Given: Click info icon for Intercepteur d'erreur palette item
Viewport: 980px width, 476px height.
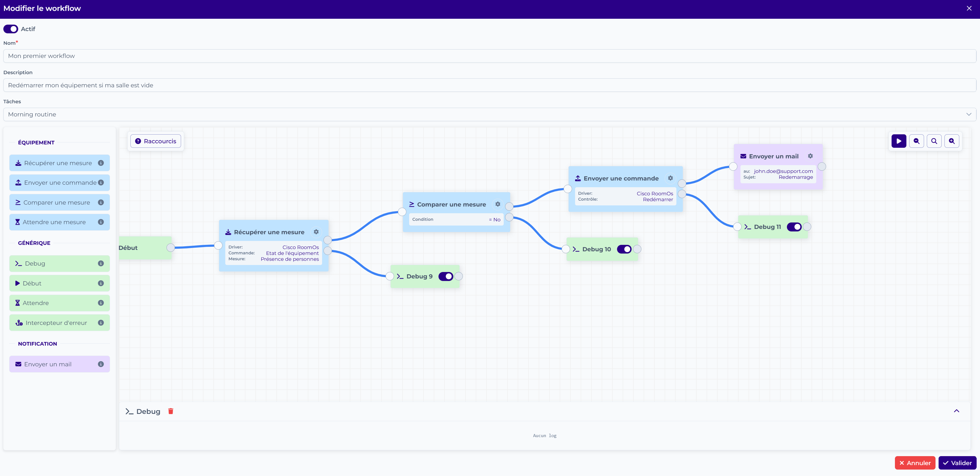Looking at the screenshot, I should 101,323.
